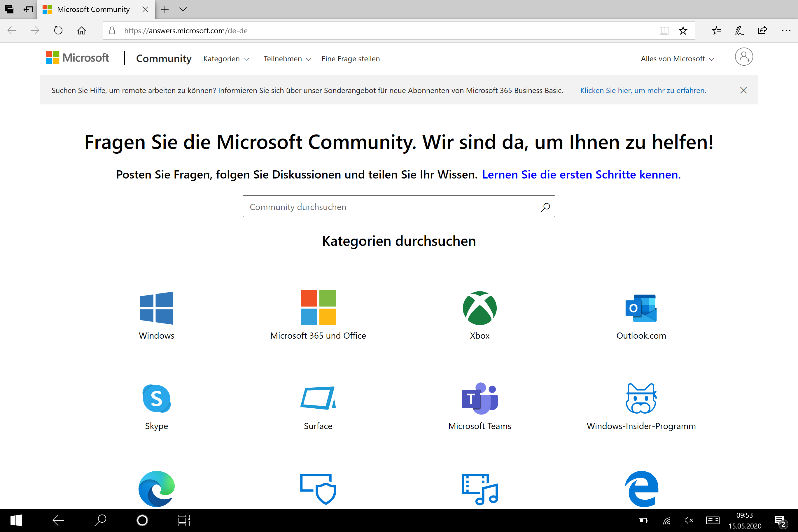Viewport: 798px width, 532px height.
Task: Select Eine Frage stellen menu item
Action: (351, 59)
